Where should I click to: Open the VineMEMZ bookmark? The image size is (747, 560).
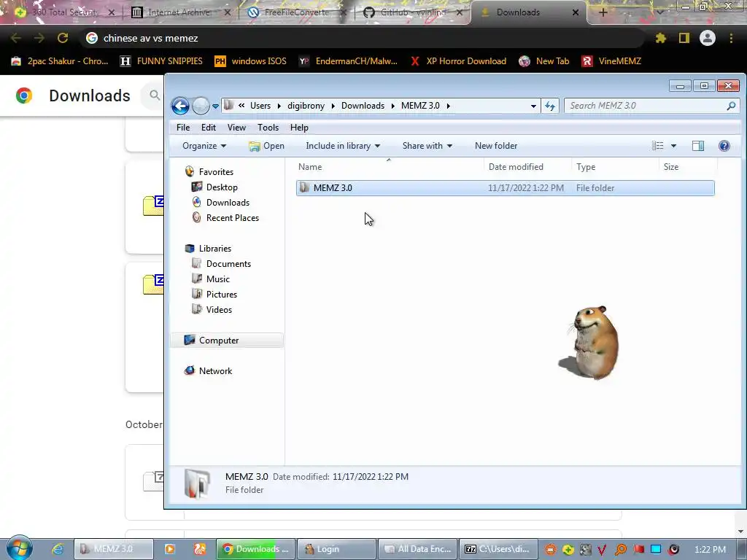pos(612,61)
